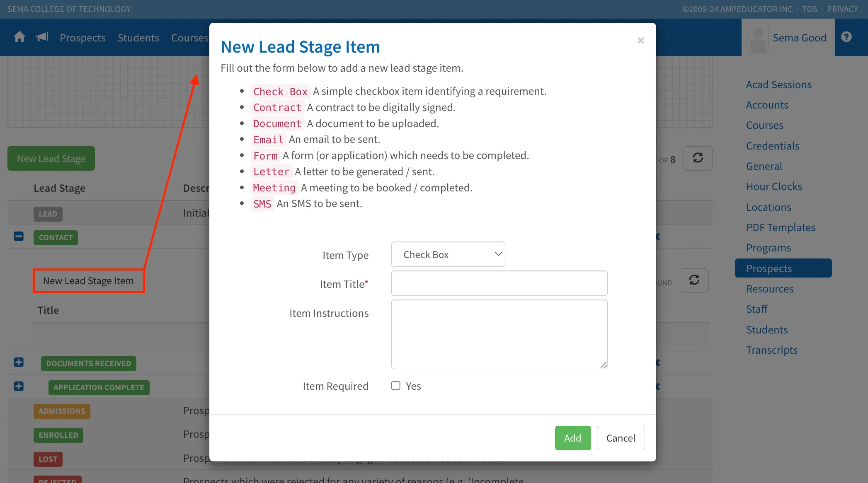Image resolution: width=868 pixels, height=483 pixels.
Task: Click the ADMISSIONS stage badge
Action: 62,411
